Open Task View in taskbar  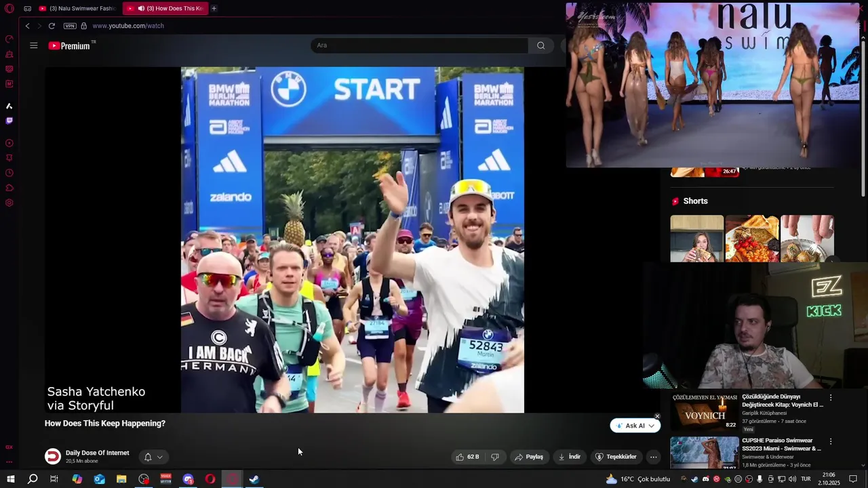54,479
